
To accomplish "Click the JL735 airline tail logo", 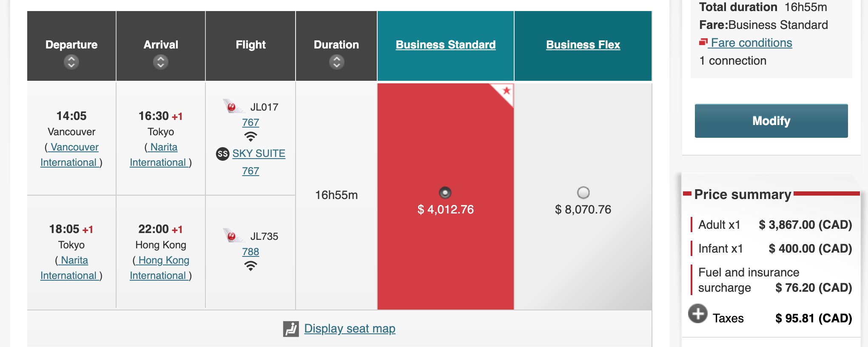I will pos(232,236).
